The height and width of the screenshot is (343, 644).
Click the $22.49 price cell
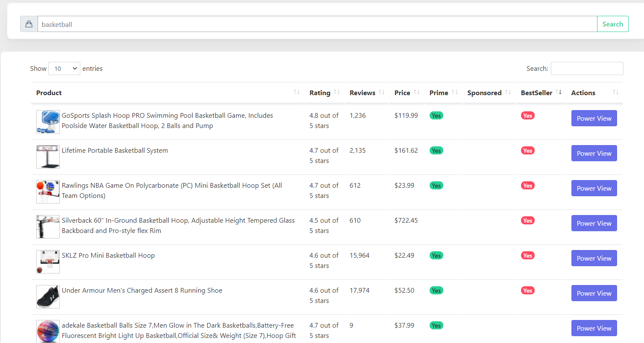tap(404, 256)
